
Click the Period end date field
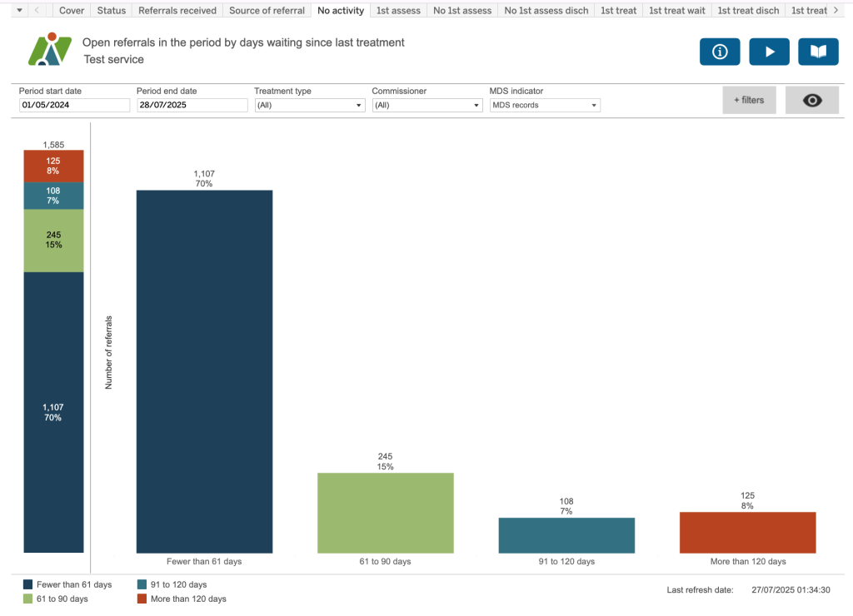[x=192, y=106]
